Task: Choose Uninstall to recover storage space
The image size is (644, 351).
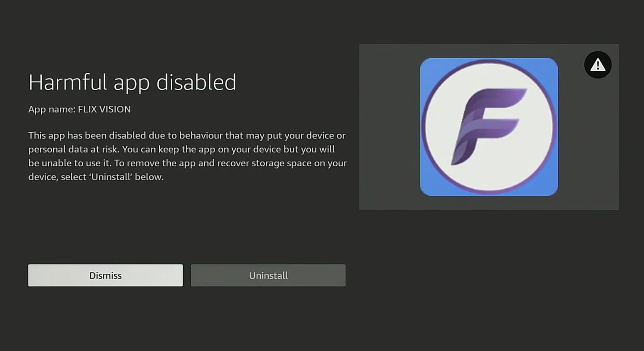Action: 268,275
